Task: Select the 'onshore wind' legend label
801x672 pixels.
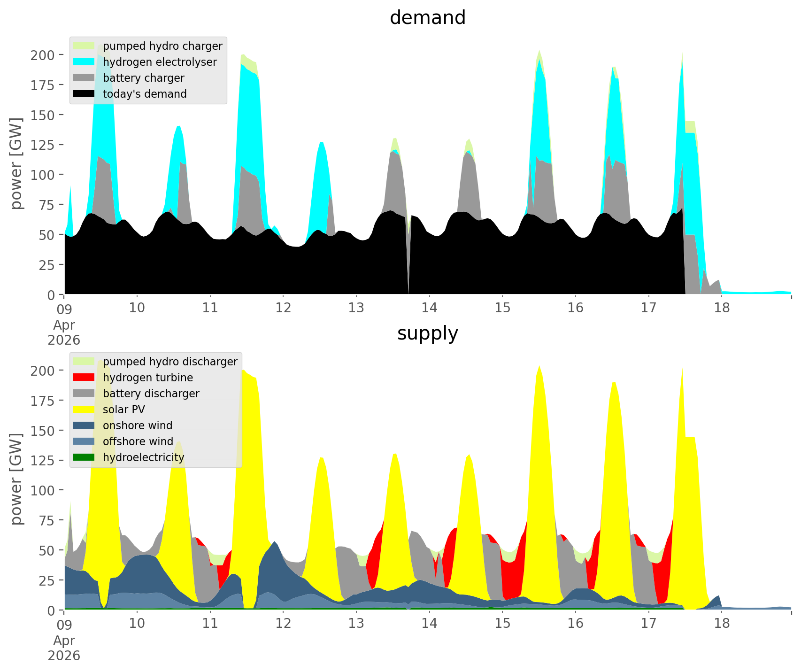Action: [138, 425]
